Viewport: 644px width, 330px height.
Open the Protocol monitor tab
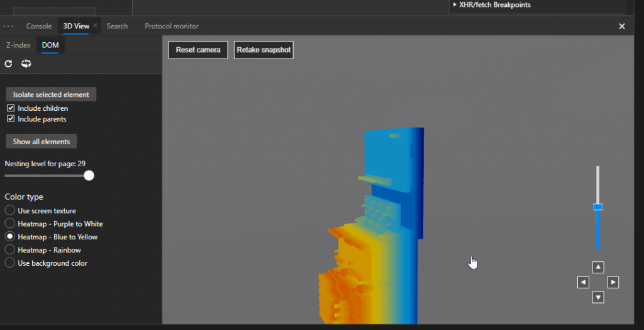(171, 26)
